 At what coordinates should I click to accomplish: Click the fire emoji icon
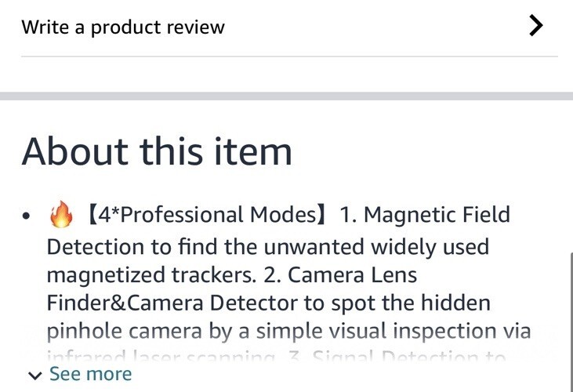pyautogui.click(x=60, y=214)
